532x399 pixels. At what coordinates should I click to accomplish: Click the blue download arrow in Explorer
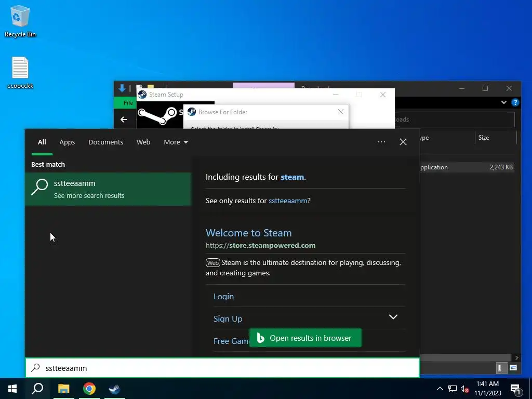pyautogui.click(x=122, y=88)
